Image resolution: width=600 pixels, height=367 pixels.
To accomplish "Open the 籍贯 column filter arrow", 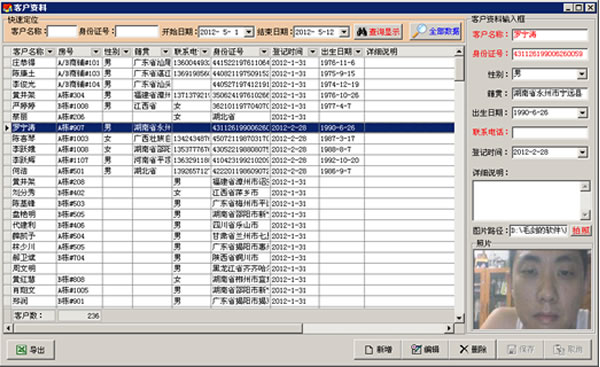I will coord(165,52).
